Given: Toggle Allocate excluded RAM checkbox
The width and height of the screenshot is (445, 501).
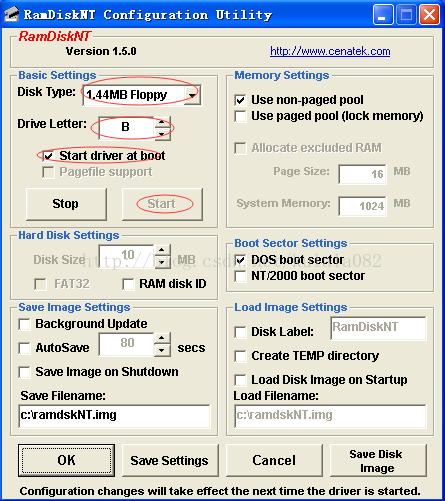Looking at the screenshot, I should (240, 148).
